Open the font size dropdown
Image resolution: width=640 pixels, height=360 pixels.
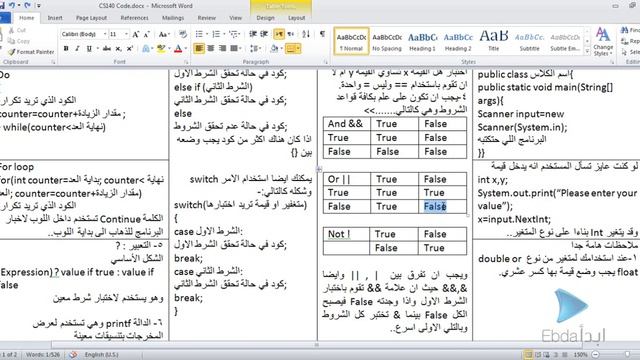point(126,34)
